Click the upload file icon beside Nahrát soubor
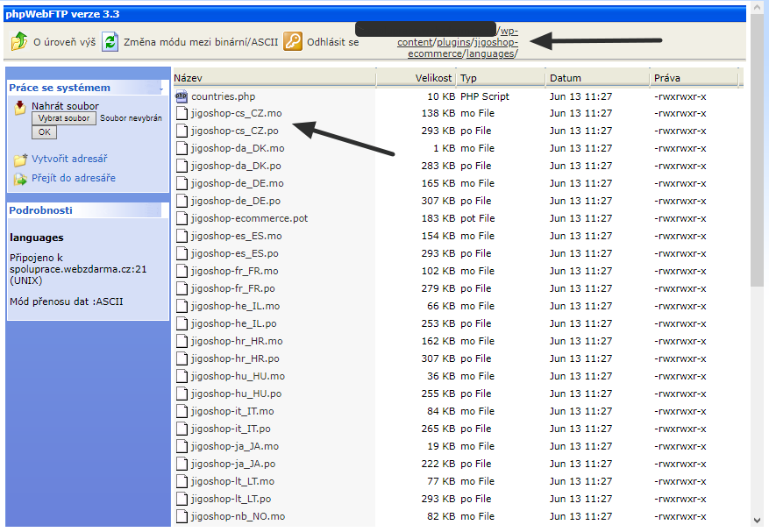This screenshot has height=532, width=769. pyautogui.click(x=20, y=108)
